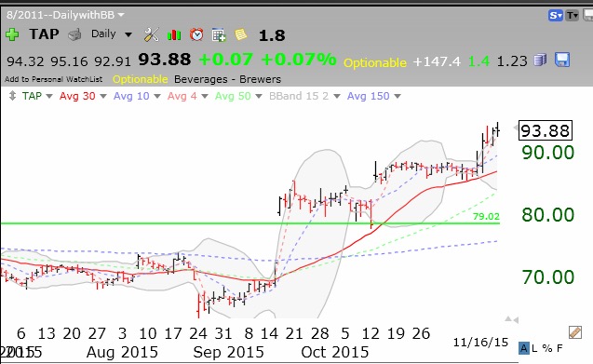Click the Beverages - Brewers industry link
The height and width of the screenshot is (364, 593).
point(227,79)
